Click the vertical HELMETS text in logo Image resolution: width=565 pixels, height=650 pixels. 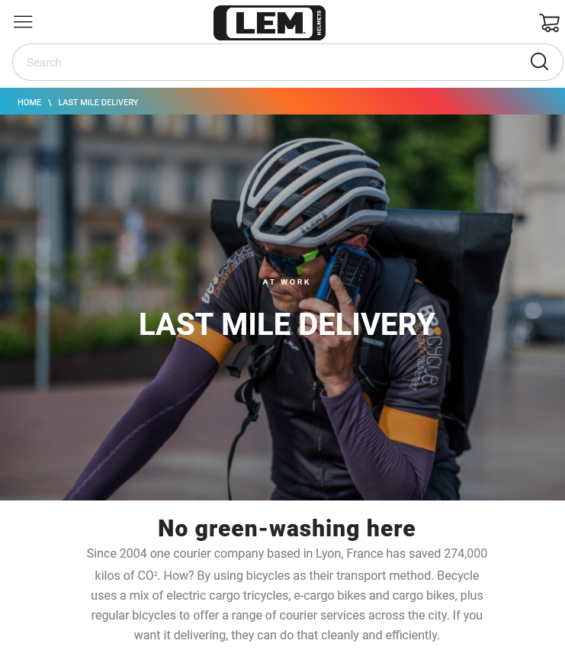point(319,23)
